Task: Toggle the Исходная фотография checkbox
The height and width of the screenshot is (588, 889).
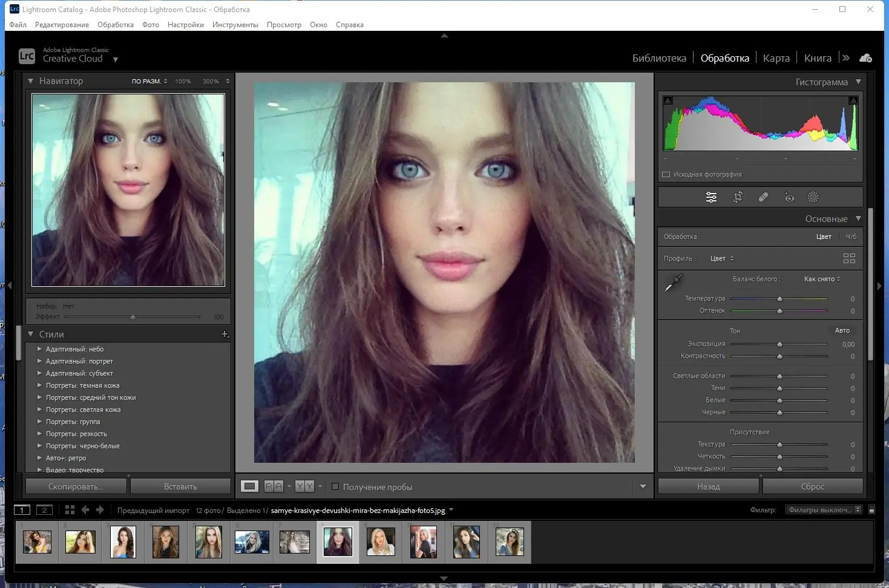Action: pyautogui.click(x=666, y=174)
